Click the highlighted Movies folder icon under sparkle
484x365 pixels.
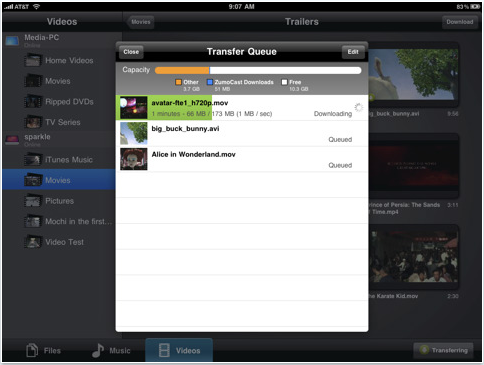point(33,180)
